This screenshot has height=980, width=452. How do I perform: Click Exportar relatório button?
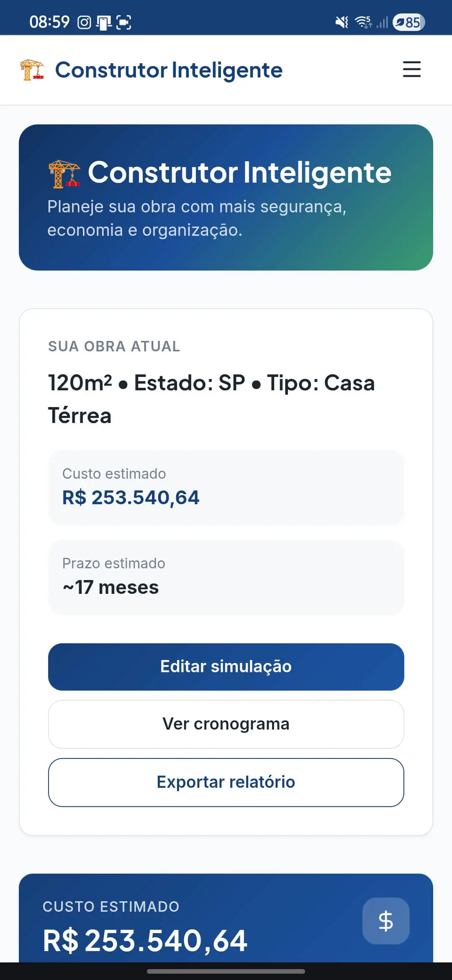point(226,782)
